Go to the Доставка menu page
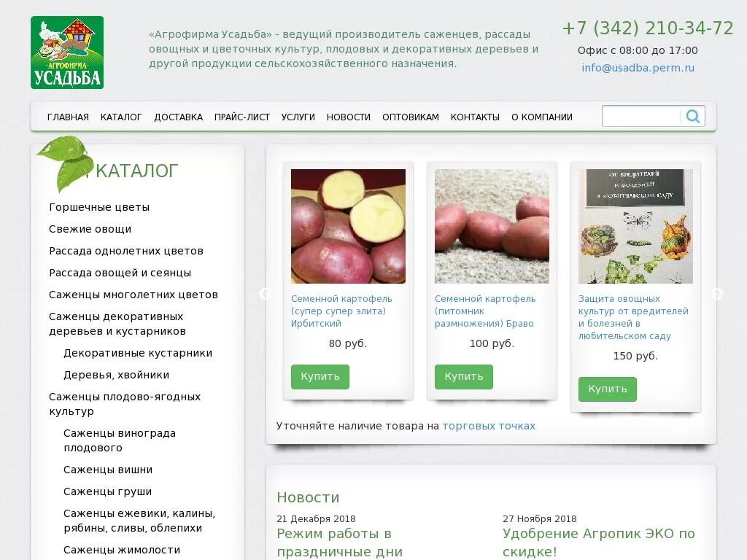This screenshot has height=560, width=747. [178, 117]
